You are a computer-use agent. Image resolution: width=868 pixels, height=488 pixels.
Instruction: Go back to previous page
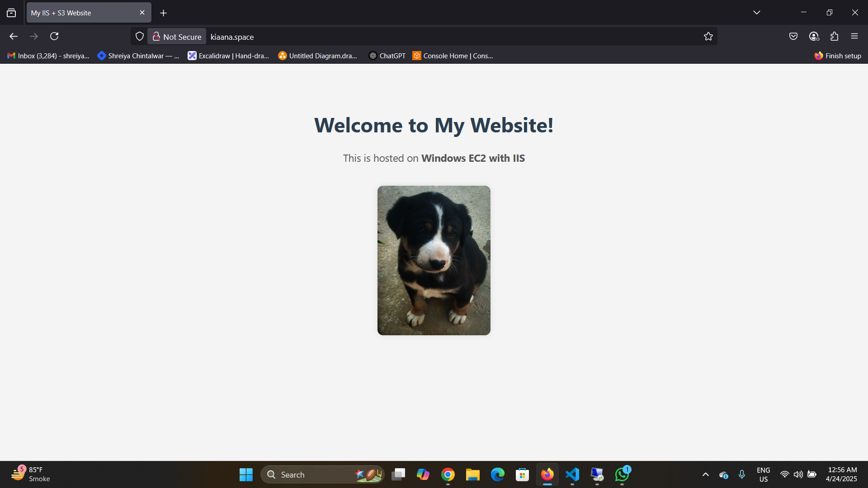pyautogui.click(x=14, y=36)
